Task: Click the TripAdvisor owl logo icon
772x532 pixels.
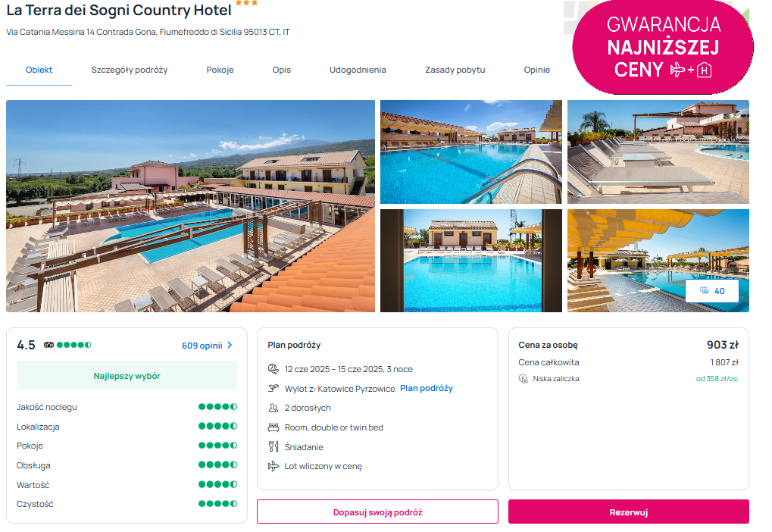Action: pos(49,345)
